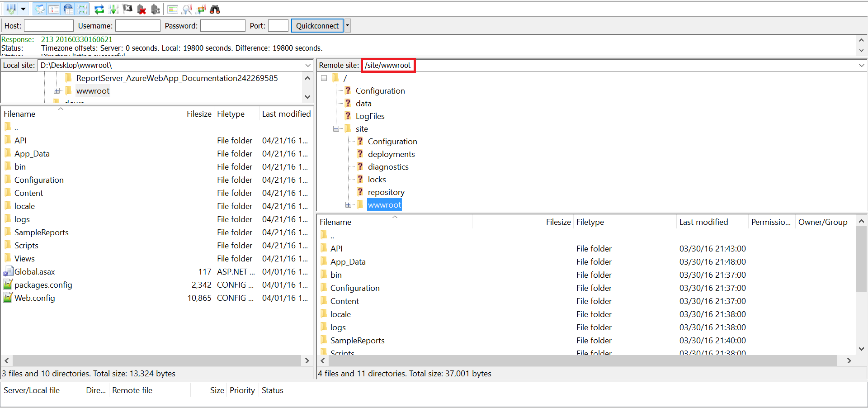The image size is (868, 408).
Task: Select the remote LogFiles tree folder
Action: [370, 116]
